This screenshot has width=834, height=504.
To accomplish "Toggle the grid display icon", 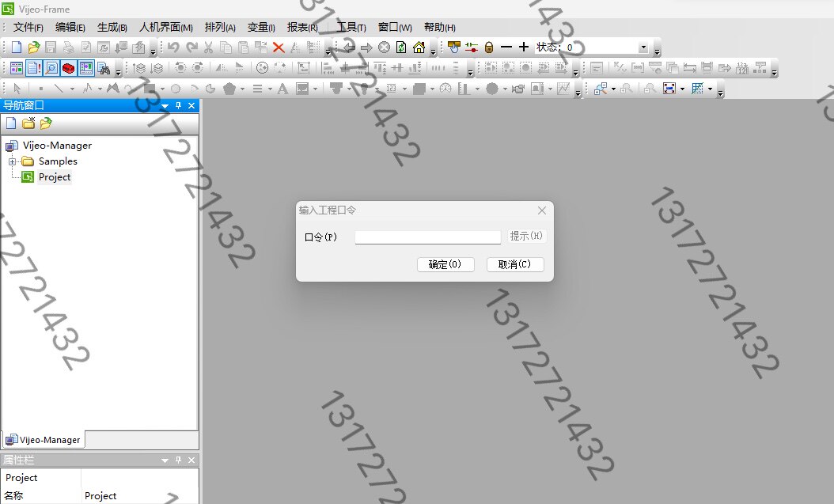I will pos(697,89).
